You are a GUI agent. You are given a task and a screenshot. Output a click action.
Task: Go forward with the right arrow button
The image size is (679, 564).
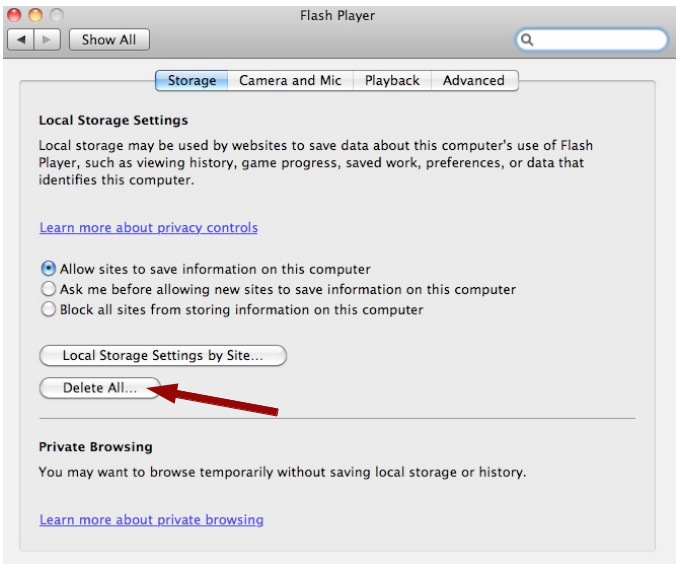click(47, 40)
